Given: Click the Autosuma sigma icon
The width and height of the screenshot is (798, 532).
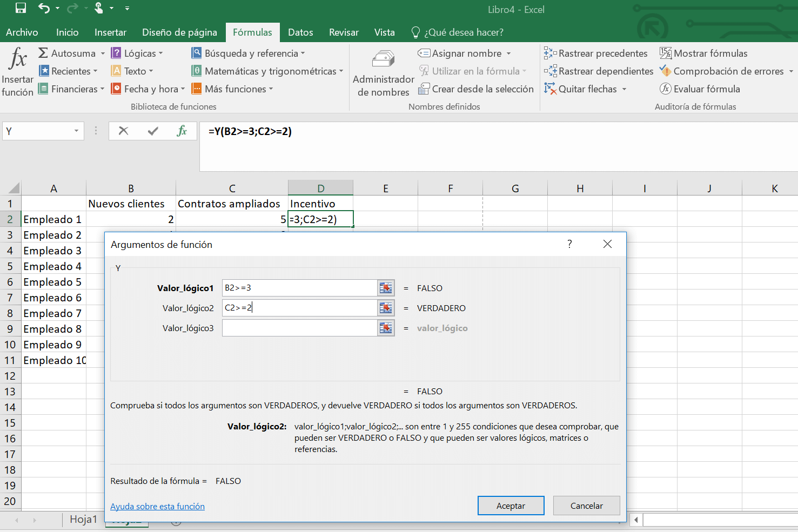Looking at the screenshot, I should tap(43, 53).
